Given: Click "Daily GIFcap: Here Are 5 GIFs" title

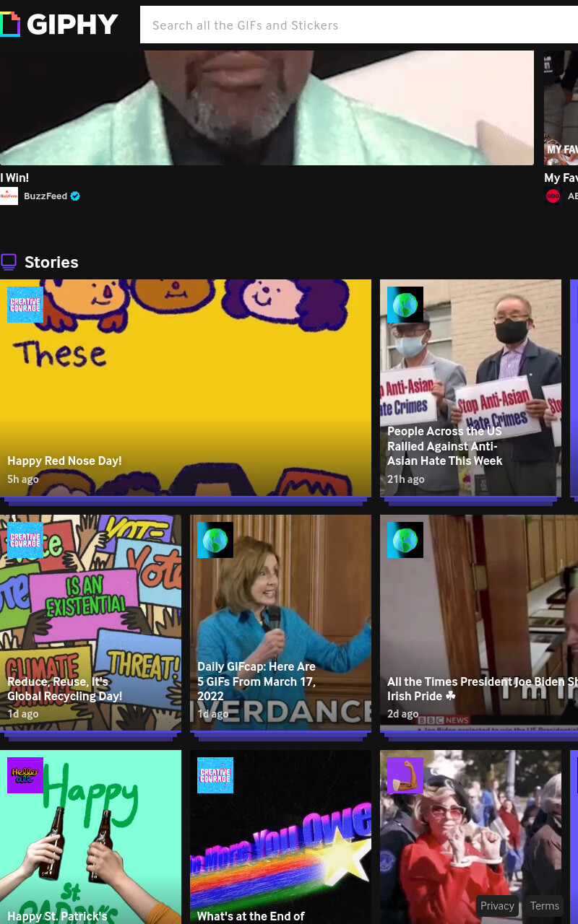Looking at the screenshot, I should tap(256, 681).
